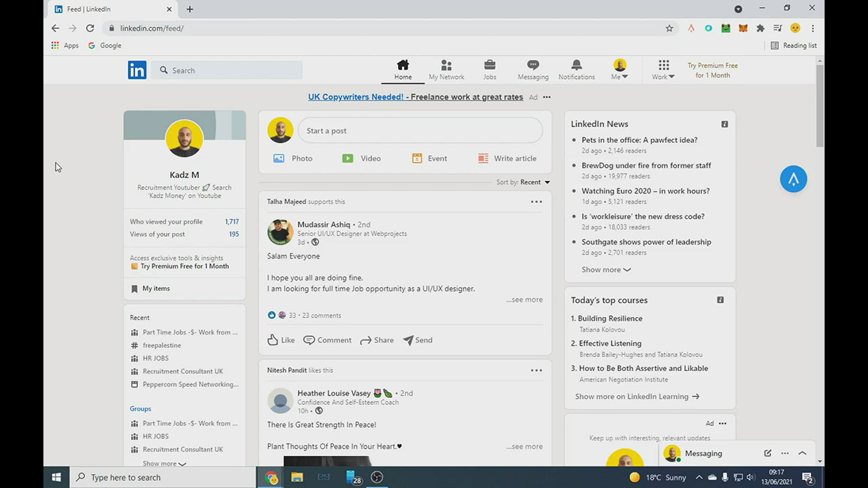Click compose new message icon in Messaging bar
This screenshot has height=488, width=868.
point(768,453)
